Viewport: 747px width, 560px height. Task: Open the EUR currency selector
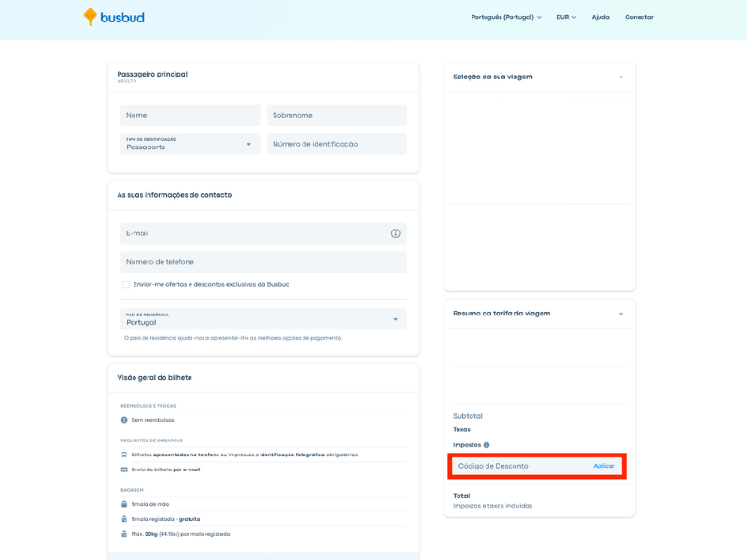pos(566,17)
